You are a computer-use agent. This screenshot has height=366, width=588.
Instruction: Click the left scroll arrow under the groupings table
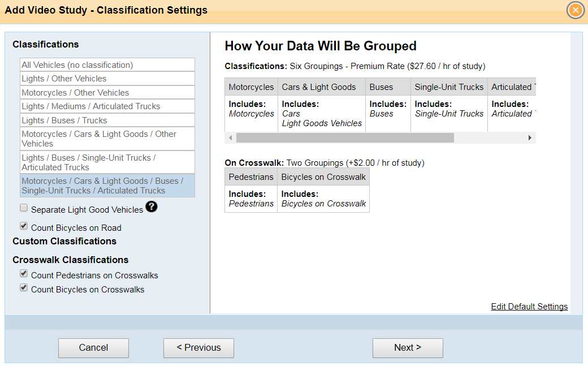point(230,137)
